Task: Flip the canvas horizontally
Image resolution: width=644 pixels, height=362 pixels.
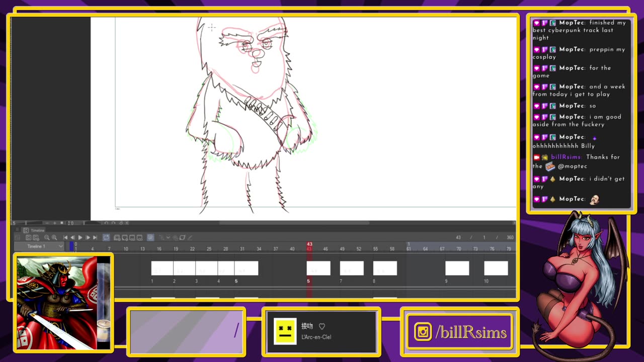Action: [127, 223]
